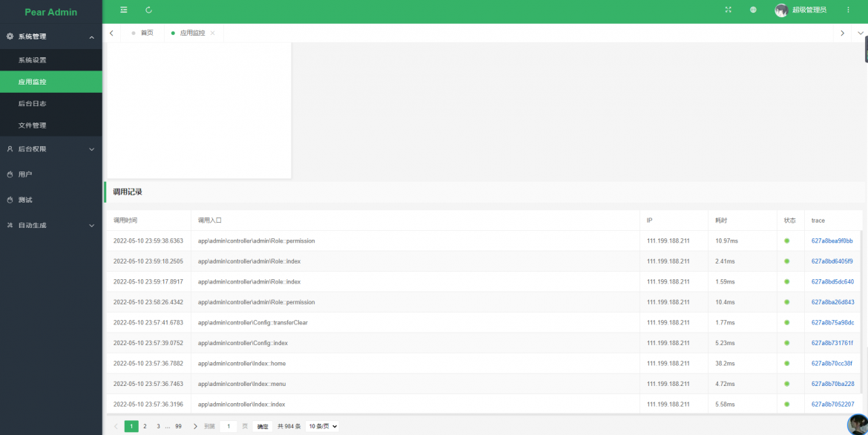Click green status dot for Config::transferClear row
868x435 pixels.
pyautogui.click(x=786, y=322)
